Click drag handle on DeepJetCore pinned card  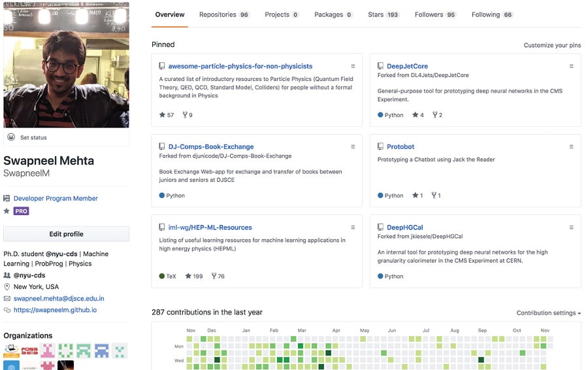[571, 66]
